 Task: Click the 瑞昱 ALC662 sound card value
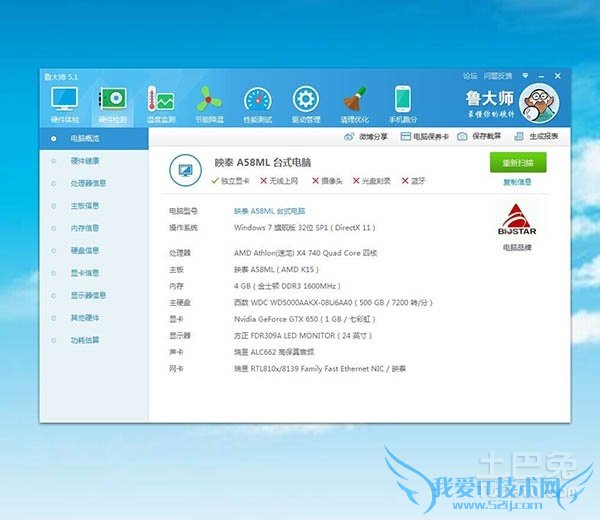(x=274, y=352)
